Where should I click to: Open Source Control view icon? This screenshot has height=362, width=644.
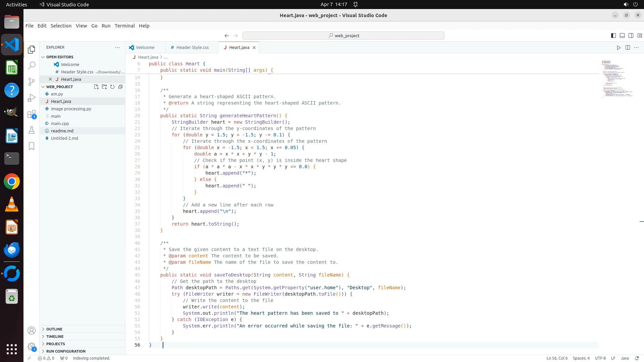click(x=32, y=82)
